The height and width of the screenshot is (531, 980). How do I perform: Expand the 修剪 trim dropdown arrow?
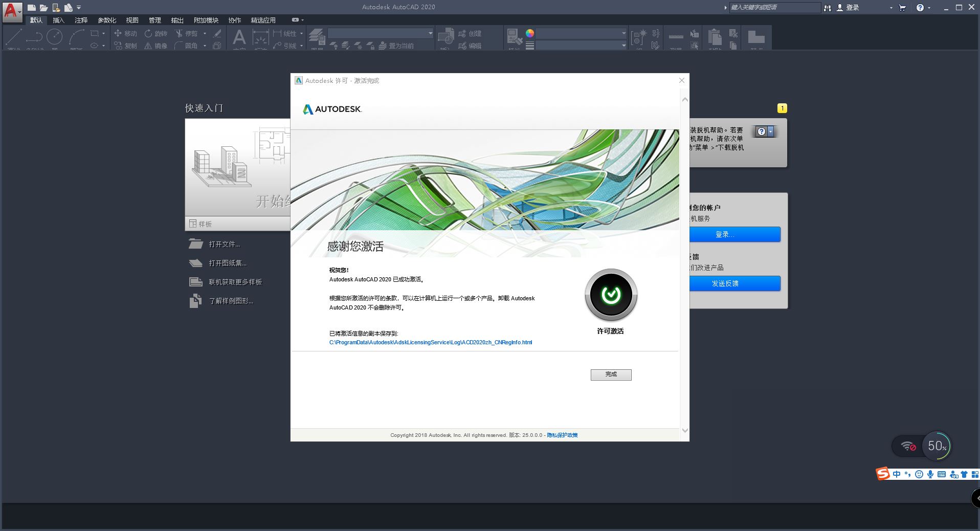click(205, 33)
